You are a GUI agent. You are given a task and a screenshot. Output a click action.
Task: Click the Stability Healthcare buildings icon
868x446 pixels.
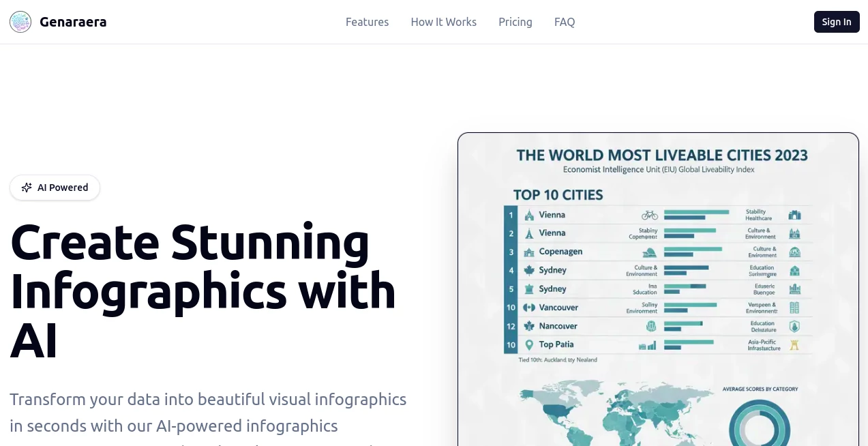click(x=795, y=215)
